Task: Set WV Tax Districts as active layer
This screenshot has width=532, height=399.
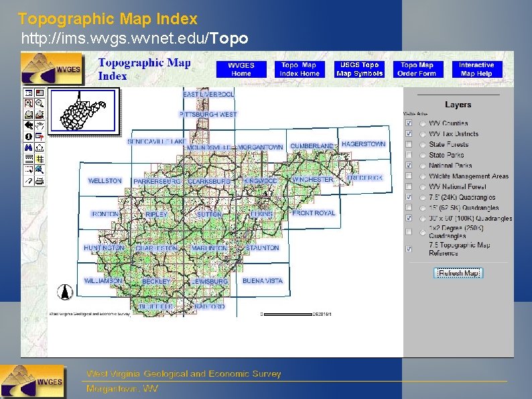Action: (x=422, y=134)
